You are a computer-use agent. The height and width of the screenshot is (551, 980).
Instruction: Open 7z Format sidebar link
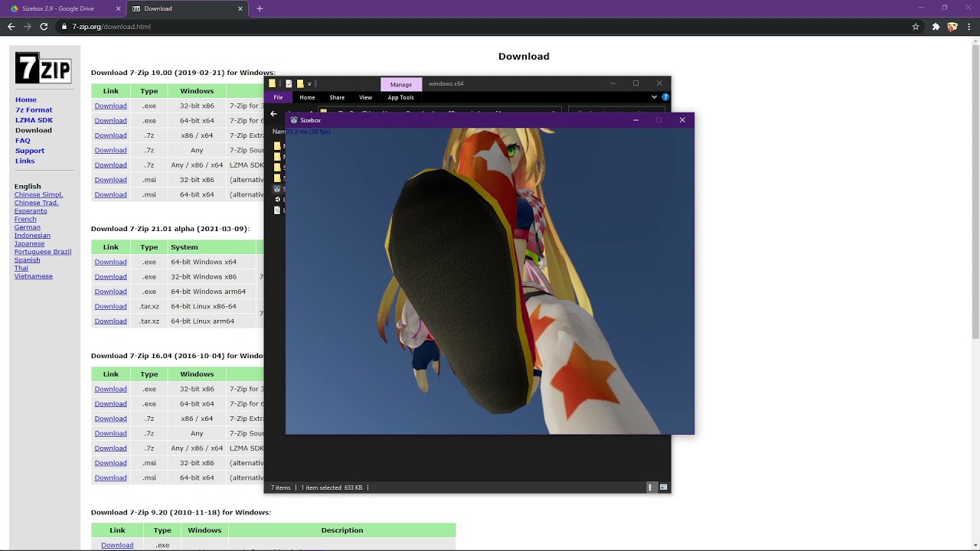34,110
